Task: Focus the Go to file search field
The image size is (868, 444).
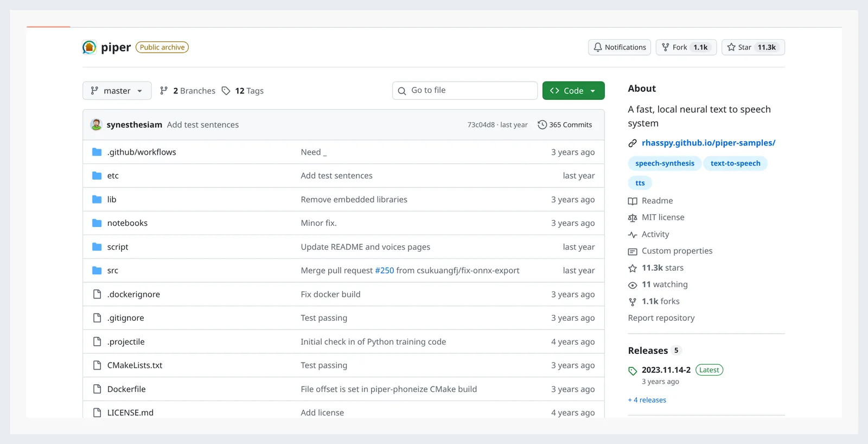Action: click(x=465, y=91)
